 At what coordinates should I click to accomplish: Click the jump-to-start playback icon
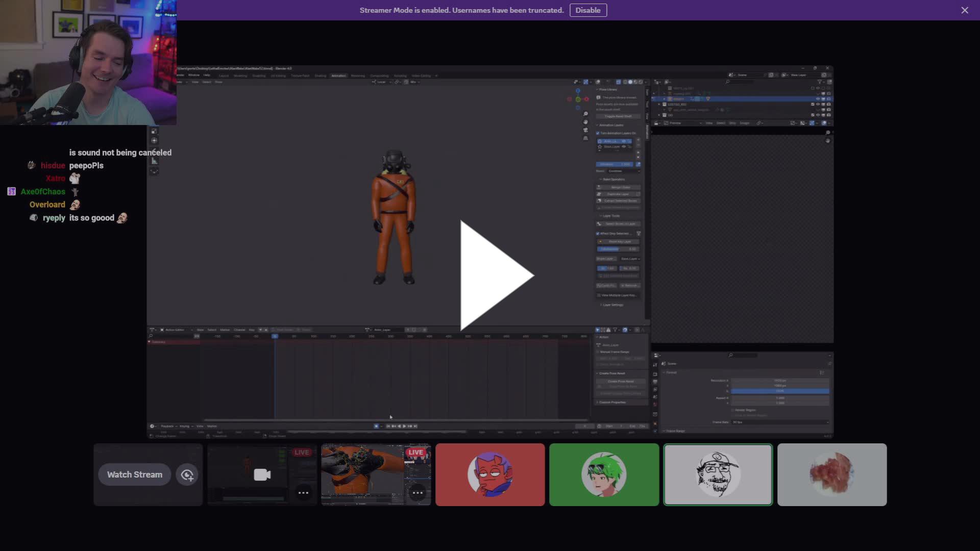(388, 425)
